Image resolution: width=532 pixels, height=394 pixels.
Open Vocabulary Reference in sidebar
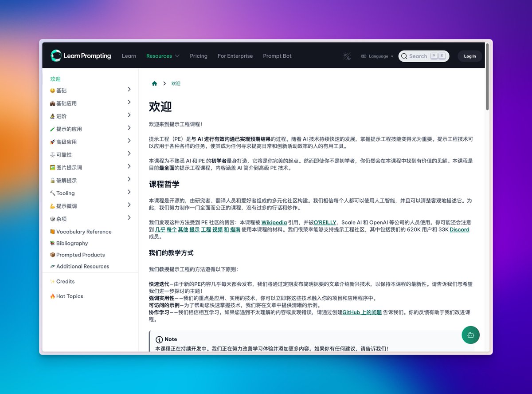point(81,232)
